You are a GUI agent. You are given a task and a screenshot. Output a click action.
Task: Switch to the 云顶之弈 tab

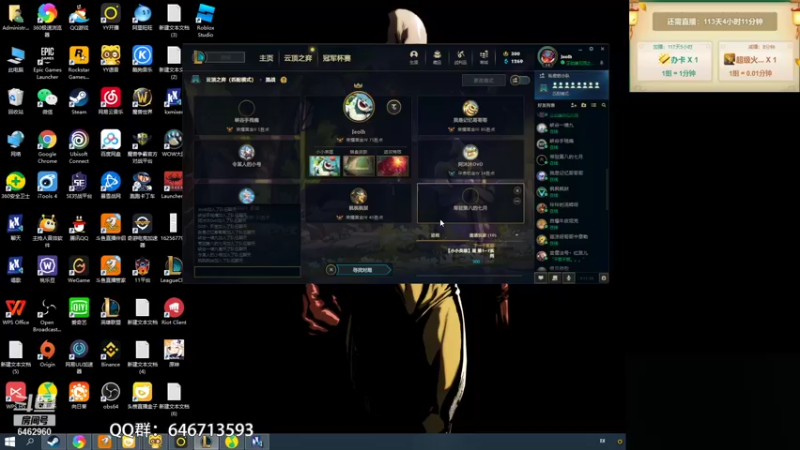pos(298,58)
